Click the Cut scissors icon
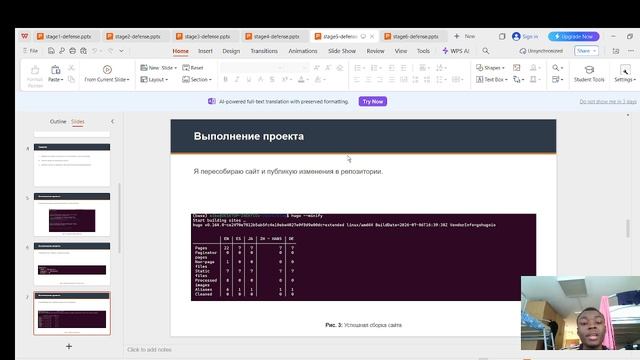 point(71,68)
